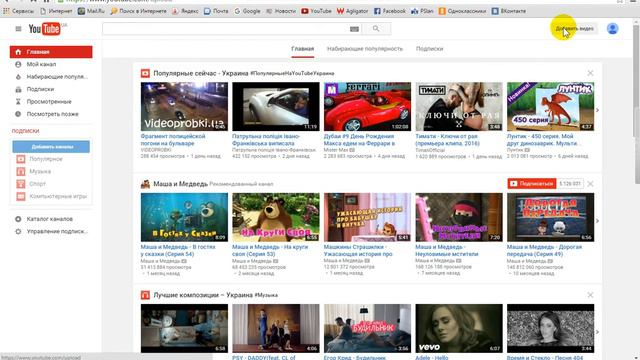Viewport: 640px width, 360px height.
Task: Open the YouTube bookmark in the bookmarks bar
Action: [316, 11]
